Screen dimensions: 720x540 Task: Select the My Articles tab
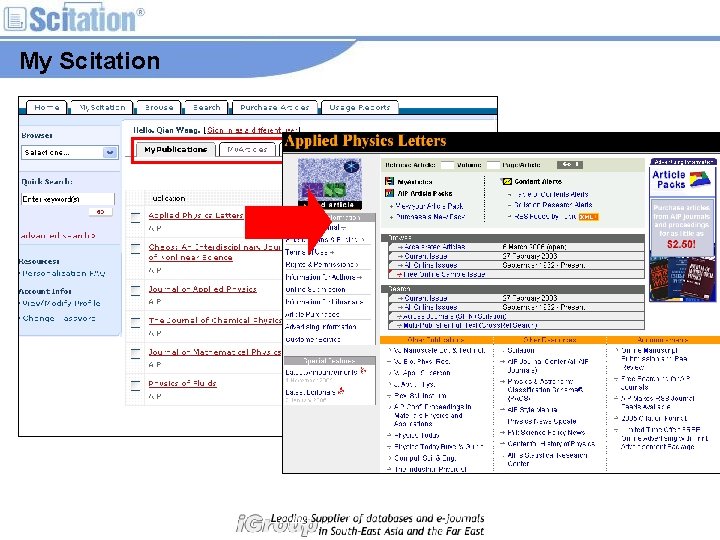click(x=247, y=150)
